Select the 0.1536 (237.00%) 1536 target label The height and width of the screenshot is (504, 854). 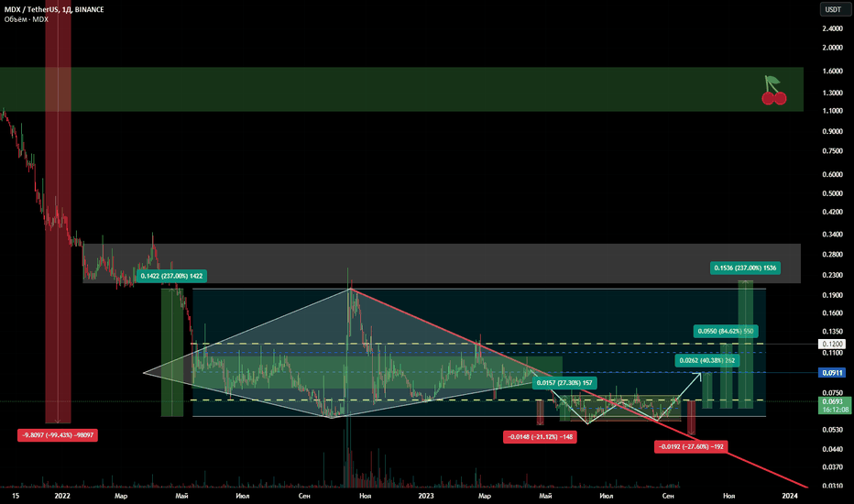(x=745, y=268)
